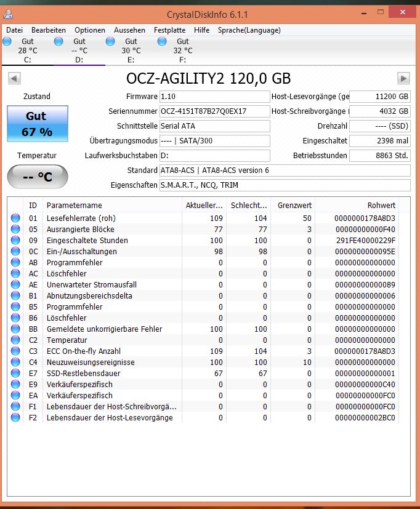The height and width of the screenshot is (509, 420).
Task: Click the CrystalDiskInfo app icon in title bar
Action: coord(8,14)
